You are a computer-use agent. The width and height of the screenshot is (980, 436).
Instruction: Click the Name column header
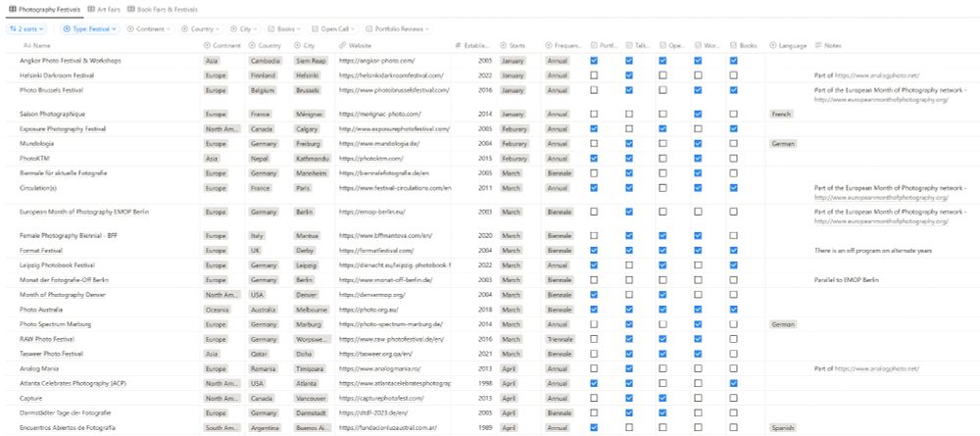(x=37, y=46)
